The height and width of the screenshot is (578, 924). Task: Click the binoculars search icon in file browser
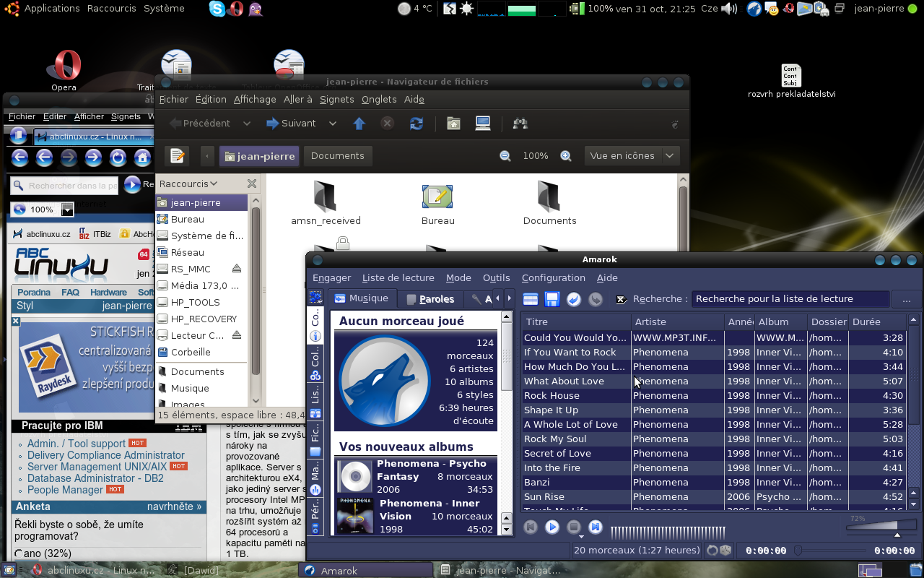click(520, 124)
